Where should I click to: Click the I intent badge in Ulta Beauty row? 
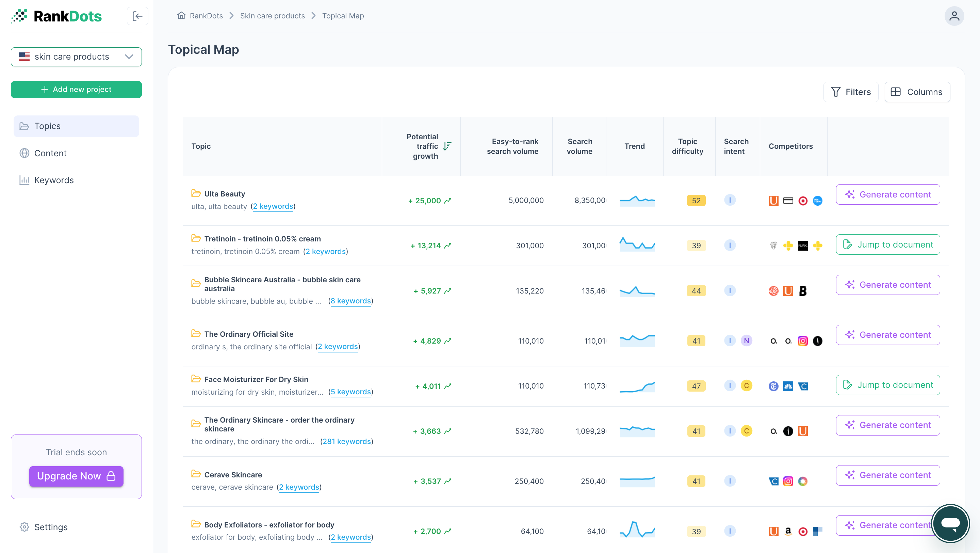coord(730,200)
